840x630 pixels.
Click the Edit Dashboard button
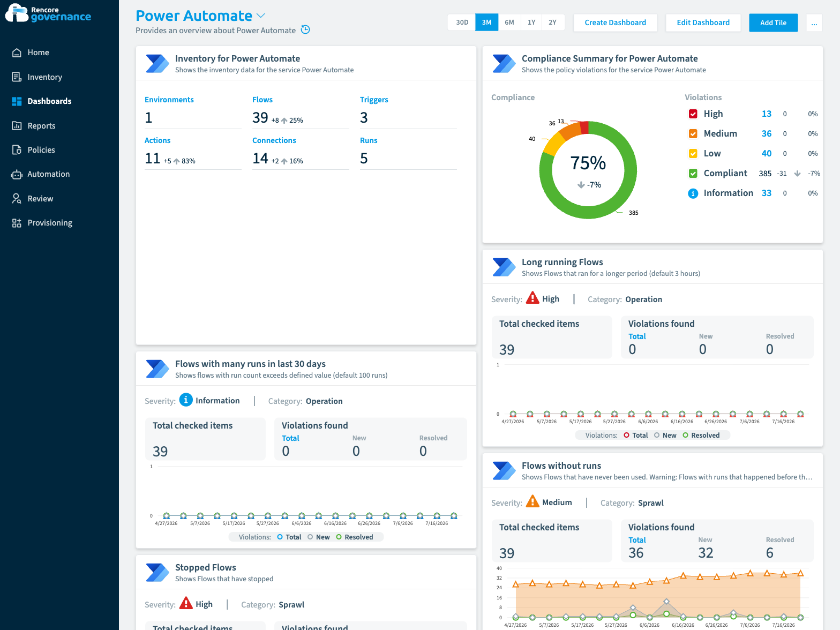pos(703,22)
